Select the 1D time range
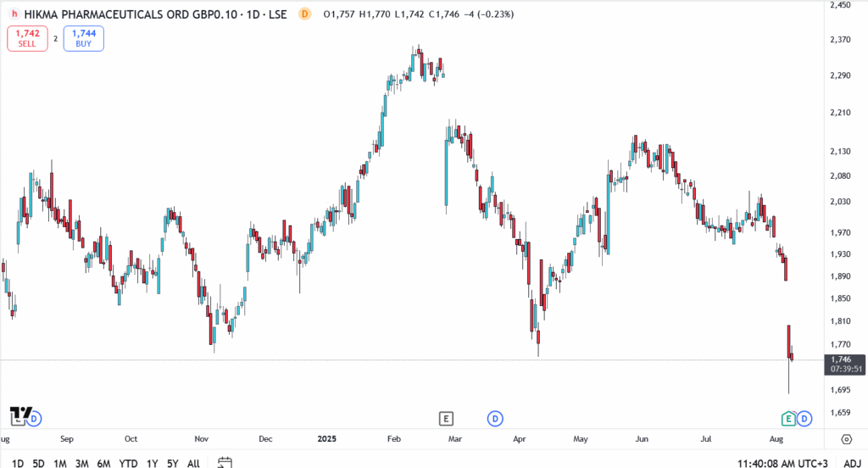 pos(18,463)
